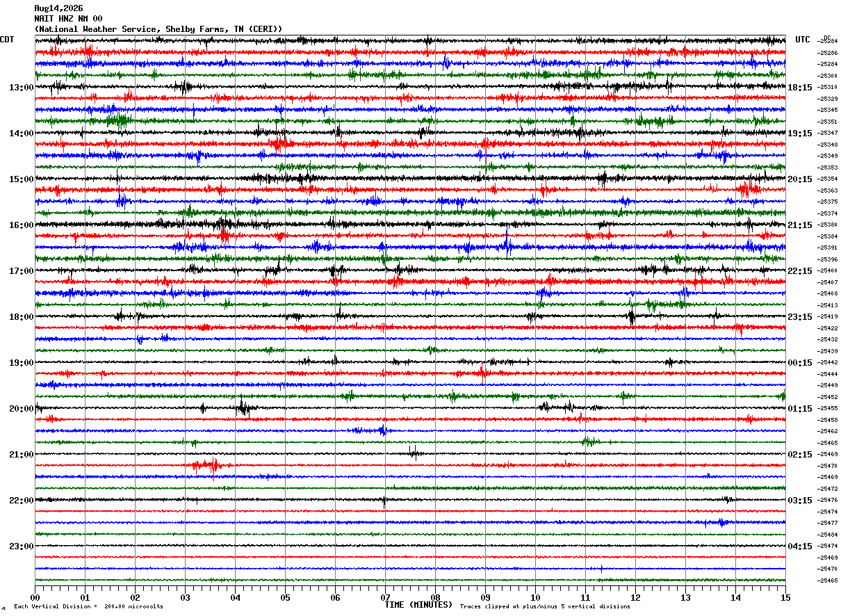
Task: Click the traces clipped footnote text
Action: pos(545,606)
